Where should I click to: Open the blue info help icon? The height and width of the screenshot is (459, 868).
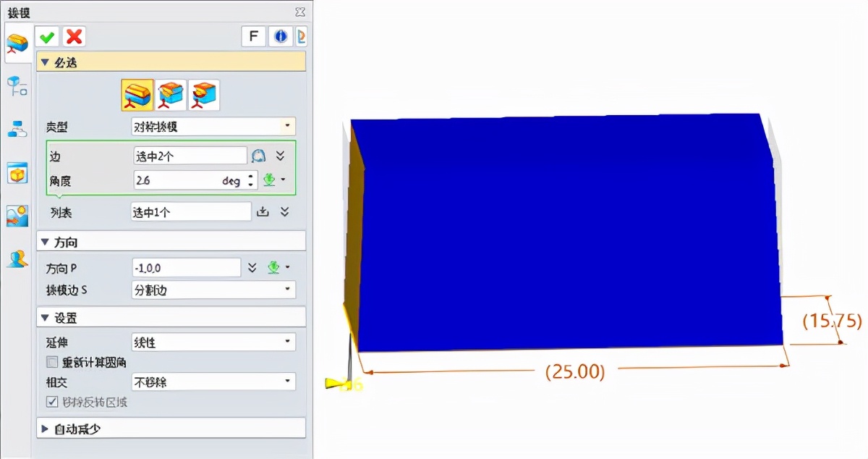(281, 36)
